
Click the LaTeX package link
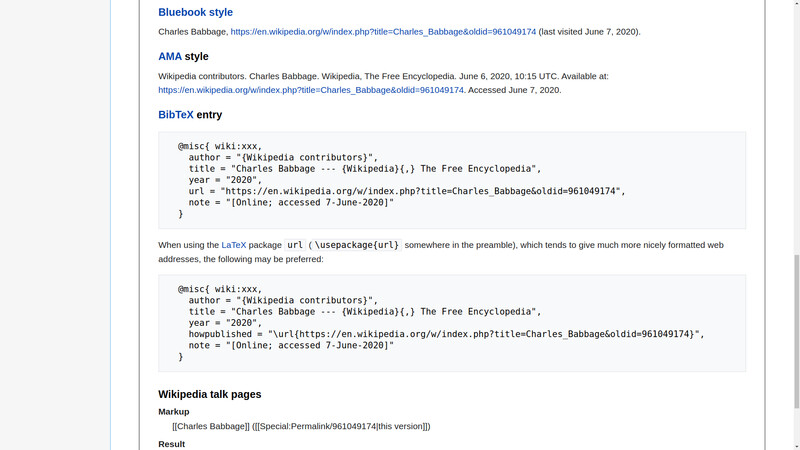click(233, 245)
